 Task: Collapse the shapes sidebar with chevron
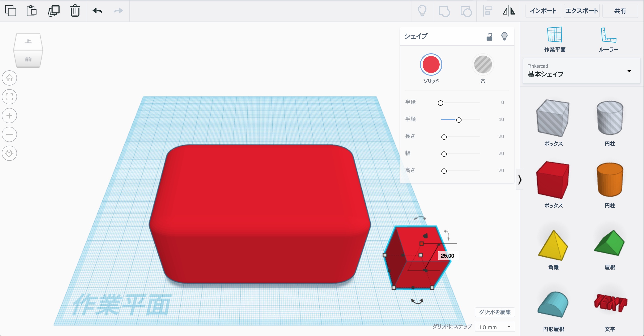tap(520, 179)
